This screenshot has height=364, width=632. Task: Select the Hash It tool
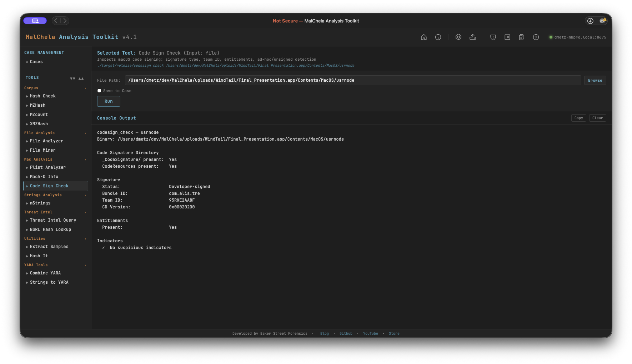(55, 256)
